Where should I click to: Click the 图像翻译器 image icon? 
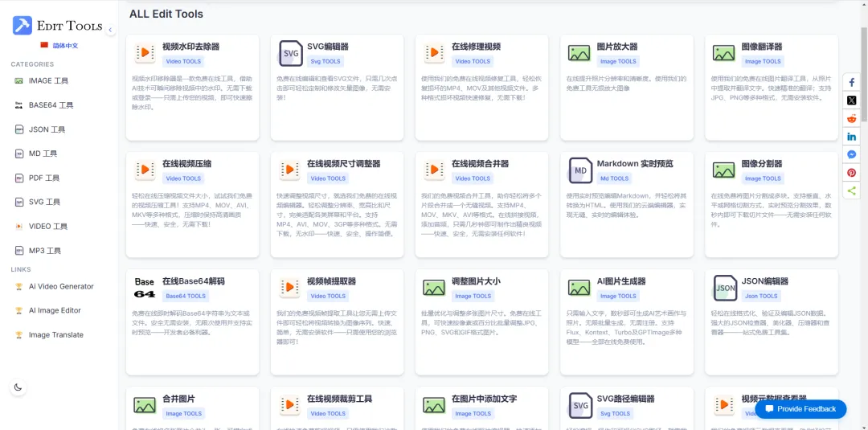[x=723, y=53]
